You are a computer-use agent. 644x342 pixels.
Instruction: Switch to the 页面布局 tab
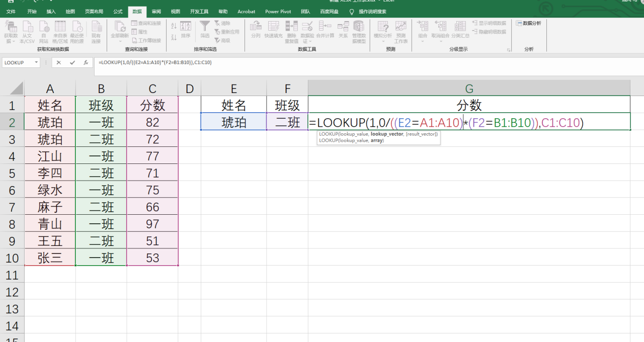tap(94, 12)
